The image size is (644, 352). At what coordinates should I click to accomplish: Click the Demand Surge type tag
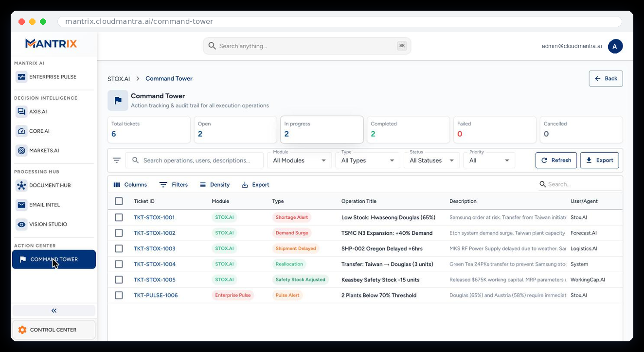[x=292, y=233]
